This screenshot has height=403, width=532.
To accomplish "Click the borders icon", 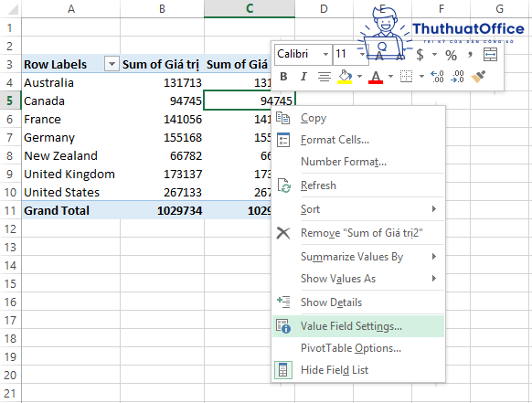I will [406, 77].
